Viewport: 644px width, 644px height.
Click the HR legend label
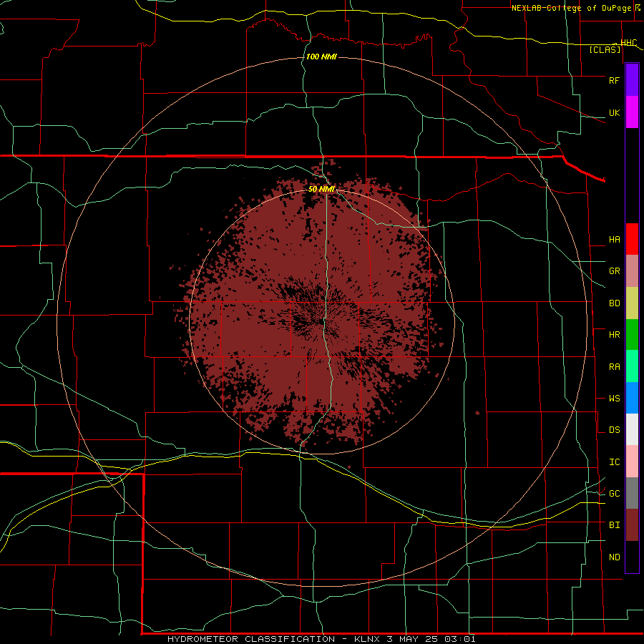(x=614, y=335)
